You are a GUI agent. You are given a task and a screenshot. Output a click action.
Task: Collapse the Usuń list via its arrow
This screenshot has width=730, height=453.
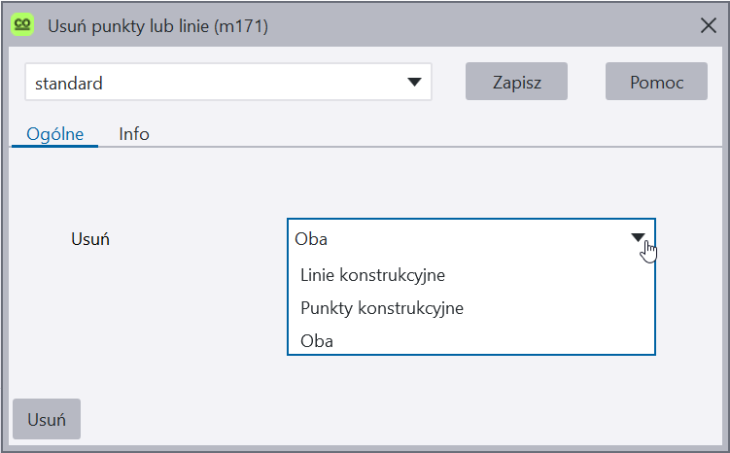click(x=639, y=238)
